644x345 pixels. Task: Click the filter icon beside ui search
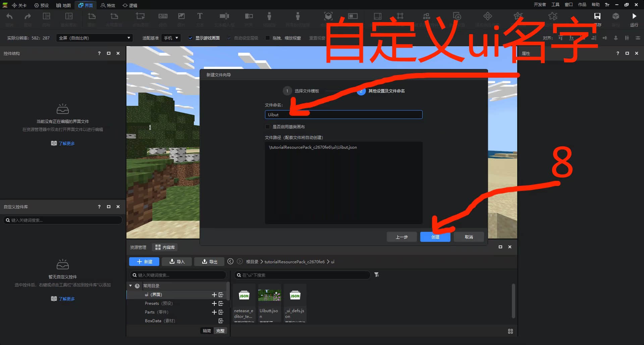click(x=377, y=275)
